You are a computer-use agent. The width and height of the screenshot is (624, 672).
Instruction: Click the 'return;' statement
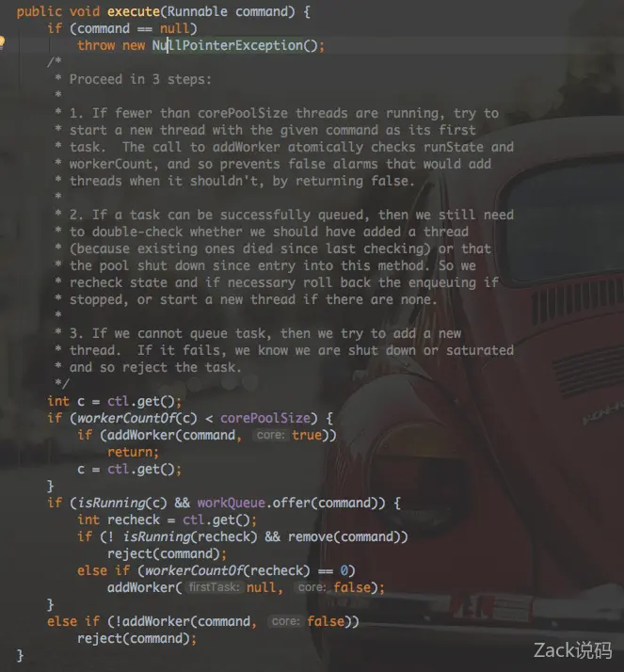tap(133, 452)
